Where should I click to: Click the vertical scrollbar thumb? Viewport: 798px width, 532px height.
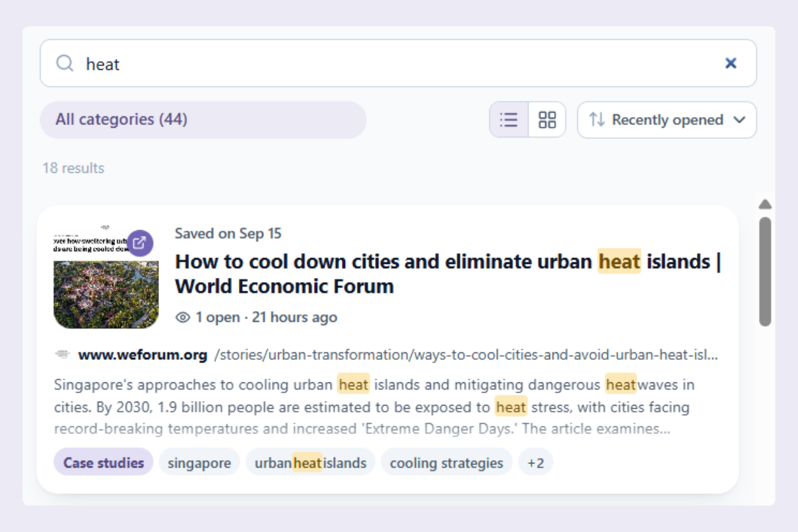[x=765, y=271]
